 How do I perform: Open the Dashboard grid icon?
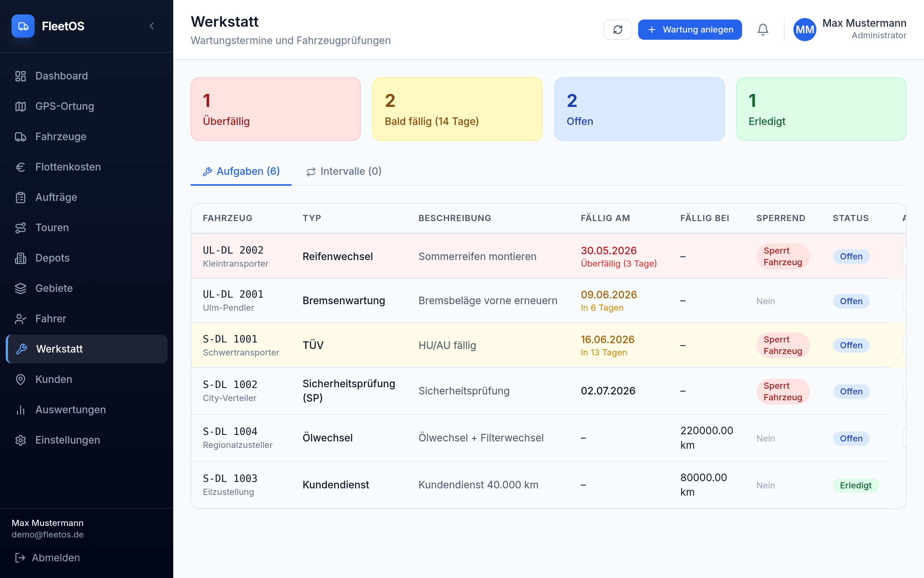[21, 76]
